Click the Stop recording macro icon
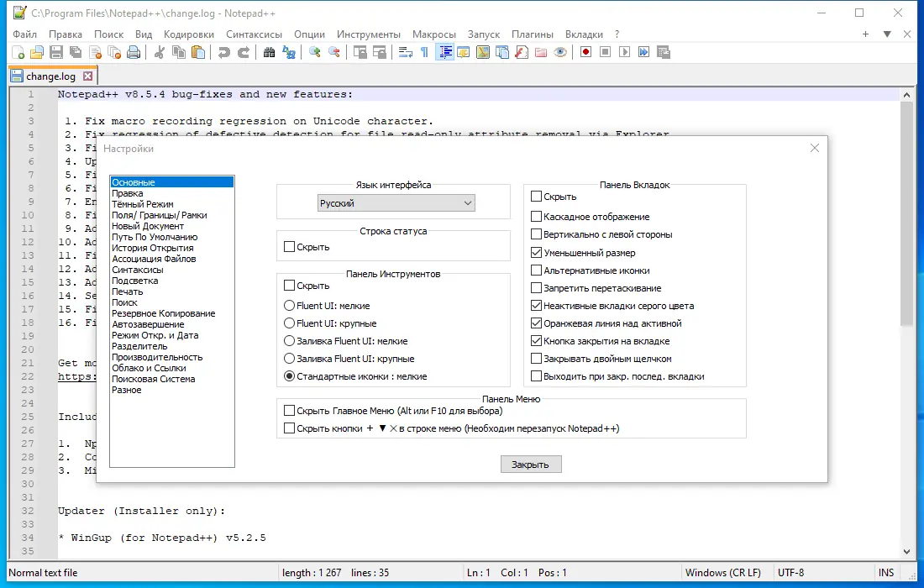The height and width of the screenshot is (588, 924). click(605, 52)
